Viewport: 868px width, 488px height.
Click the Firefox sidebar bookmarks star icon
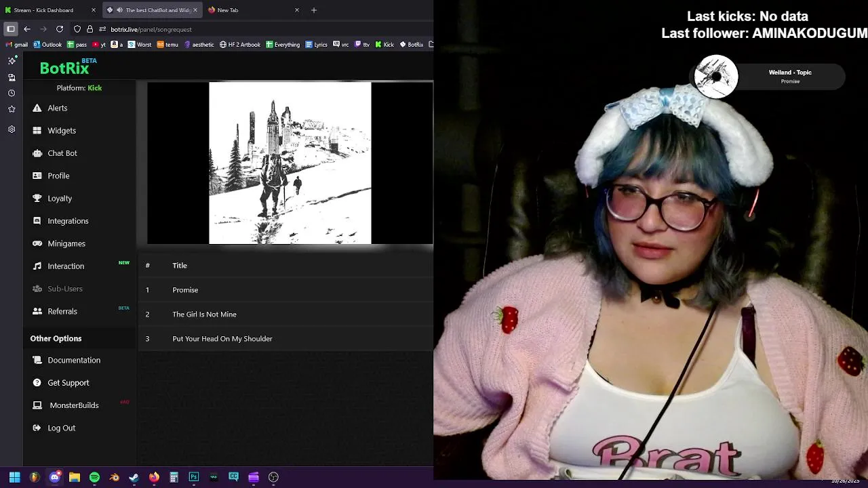12,109
